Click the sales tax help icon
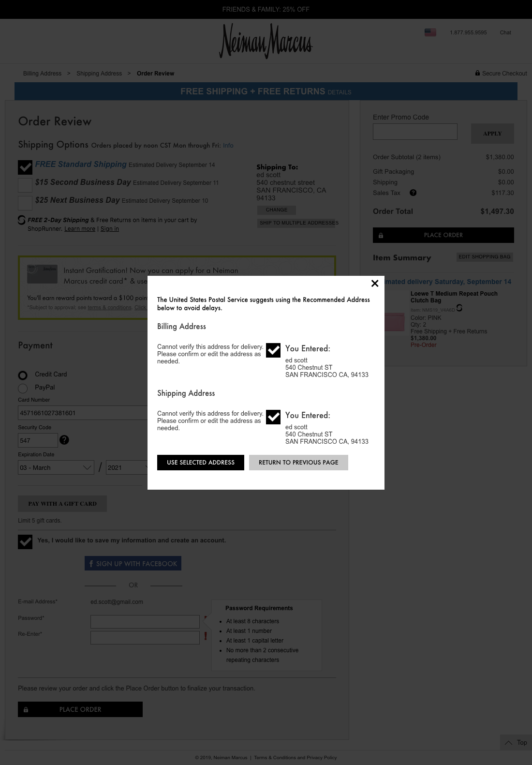Image resolution: width=532 pixels, height=765 pixels. (413, 193)
